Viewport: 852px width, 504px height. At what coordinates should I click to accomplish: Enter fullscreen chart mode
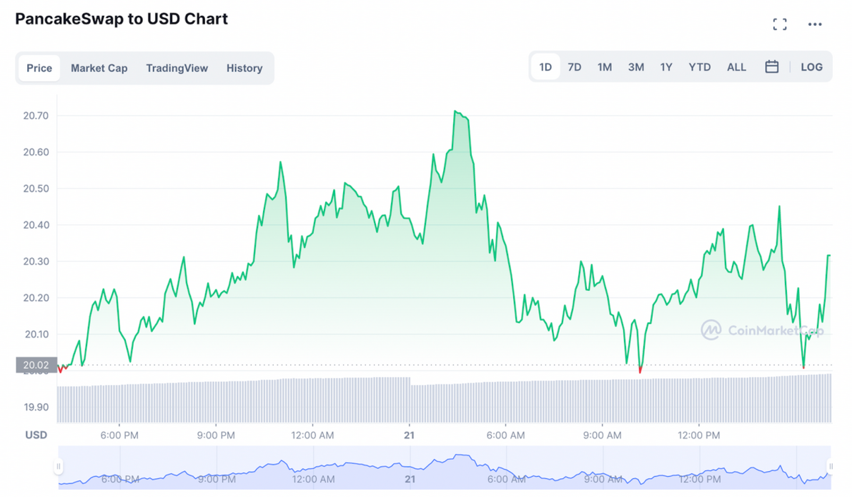[x=779, y=24]
